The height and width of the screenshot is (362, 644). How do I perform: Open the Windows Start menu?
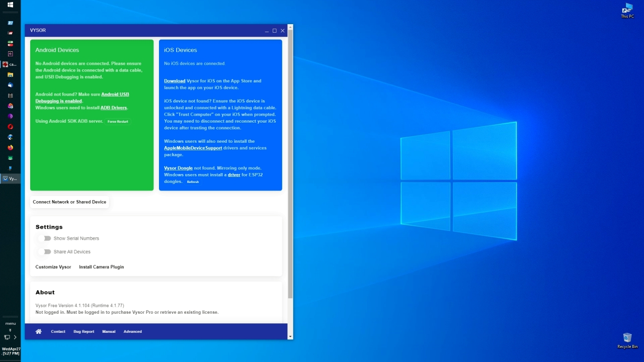click(10, 5)
